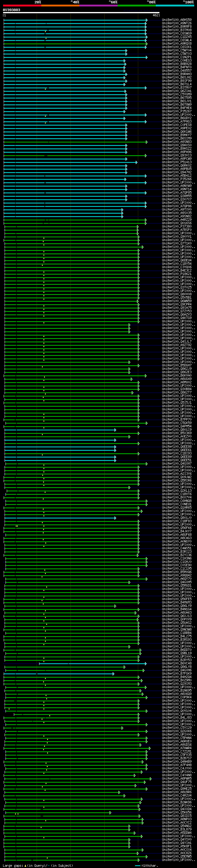The width and height of the screenshot is (197, 868).
Task: Select hit label UniRef100_A9PA96
Action: click(x=177, y=152)
